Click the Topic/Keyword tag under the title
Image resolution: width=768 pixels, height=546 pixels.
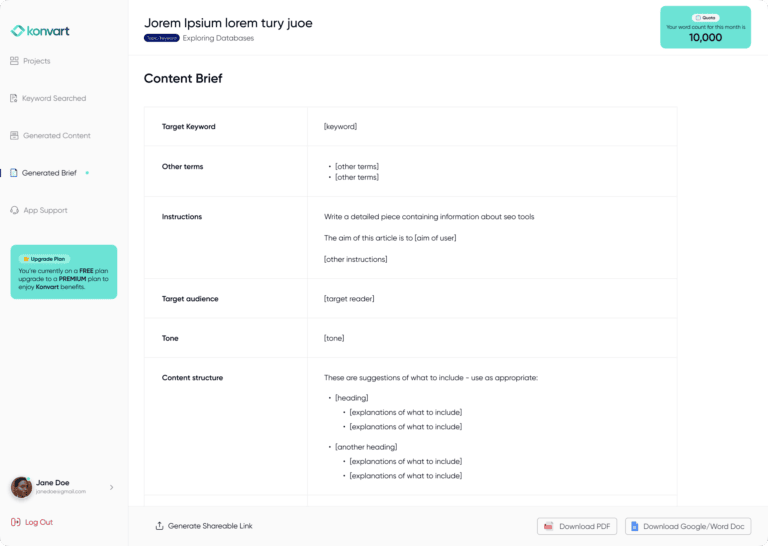[x=161, y=38]
